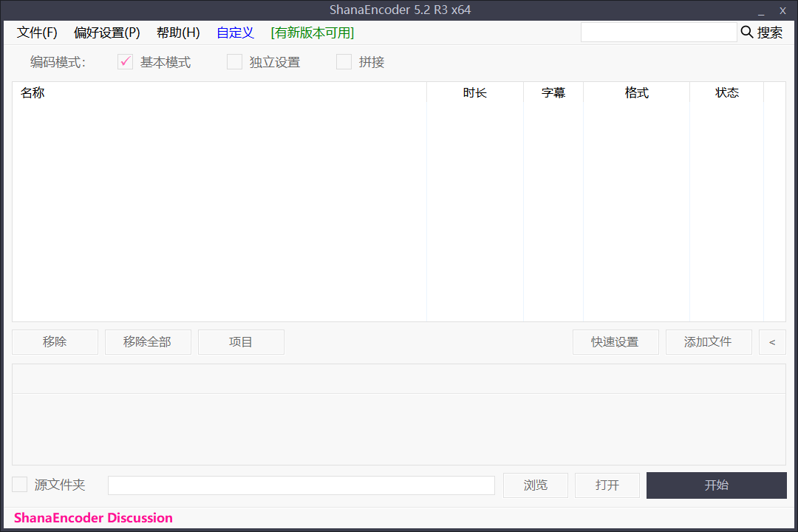Open the 偏好设置(P) menu

(107, 33)
